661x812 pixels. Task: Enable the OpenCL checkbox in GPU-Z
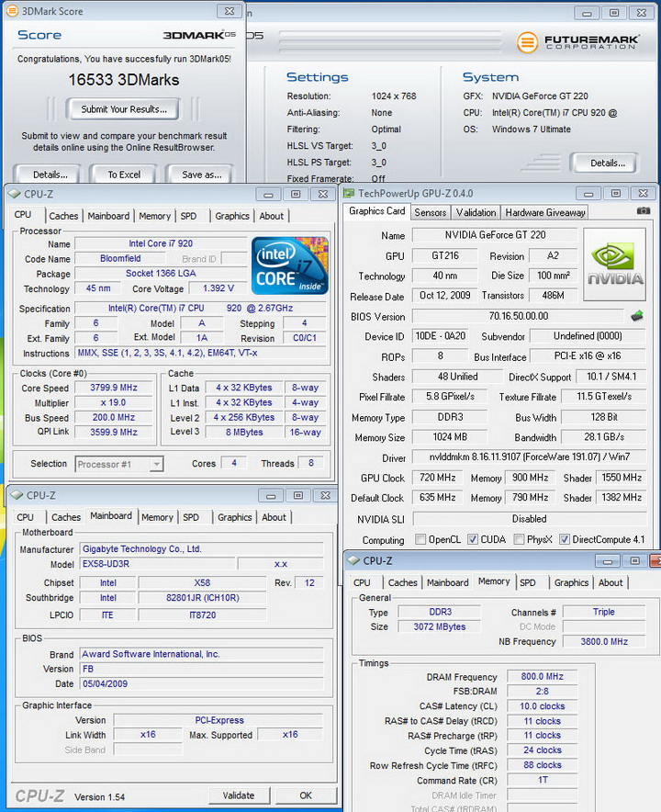420,539
